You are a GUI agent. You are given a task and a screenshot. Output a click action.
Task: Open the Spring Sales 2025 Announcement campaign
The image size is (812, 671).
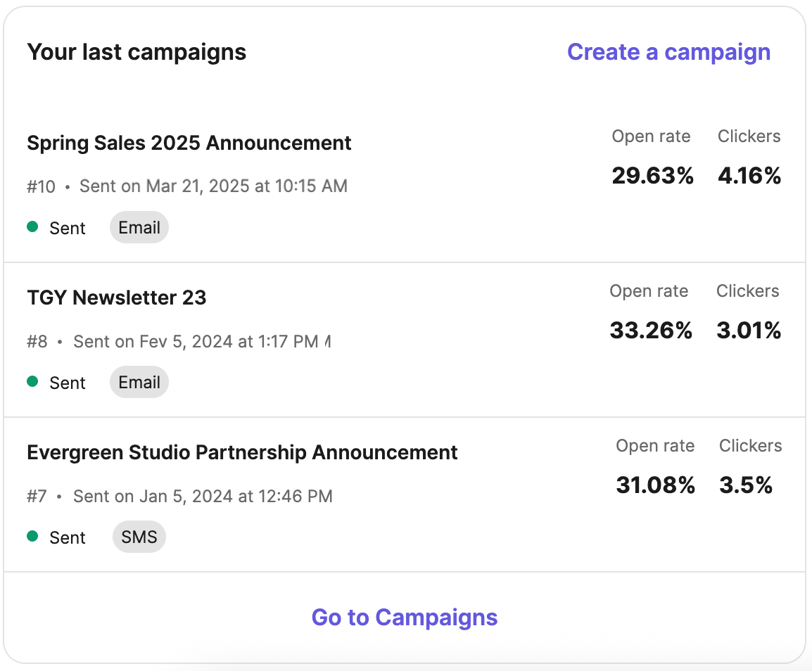click(x=189, y=143)
